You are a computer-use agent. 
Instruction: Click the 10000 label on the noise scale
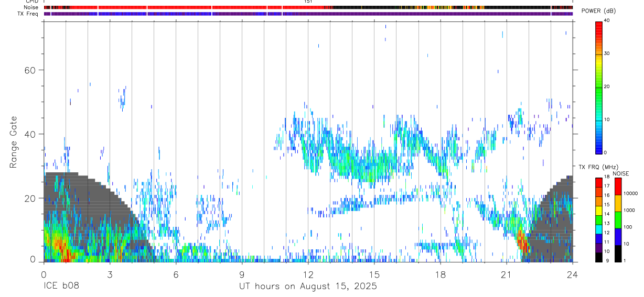coord(630,193)
